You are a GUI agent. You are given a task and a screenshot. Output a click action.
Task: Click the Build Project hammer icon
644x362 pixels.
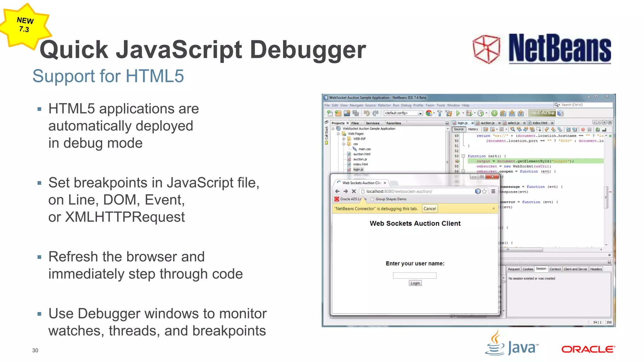(440, 113)
